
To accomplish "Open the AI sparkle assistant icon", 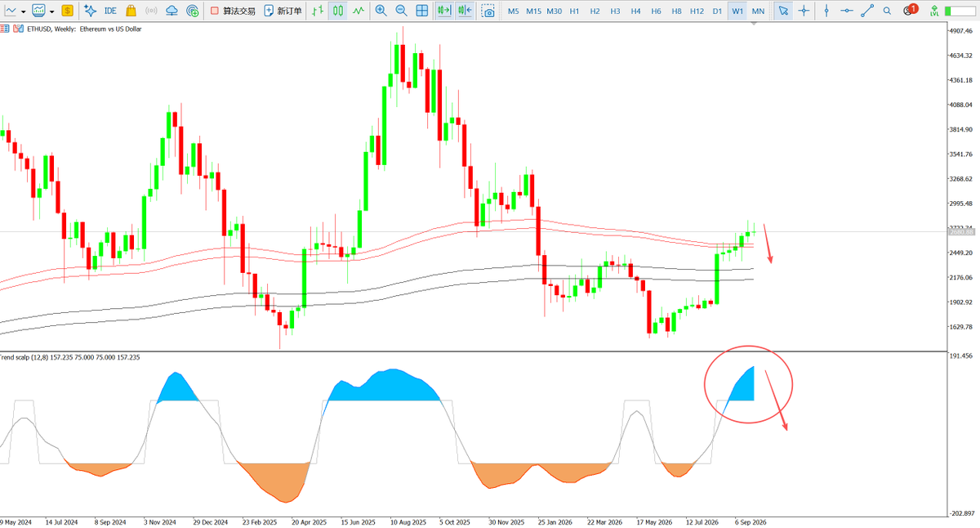I will coord(90,11).
